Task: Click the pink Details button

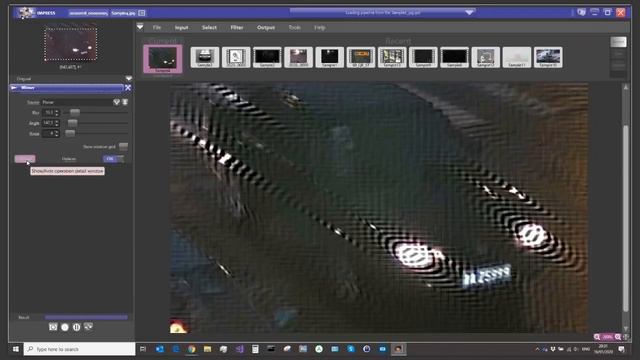Action: 25,159
